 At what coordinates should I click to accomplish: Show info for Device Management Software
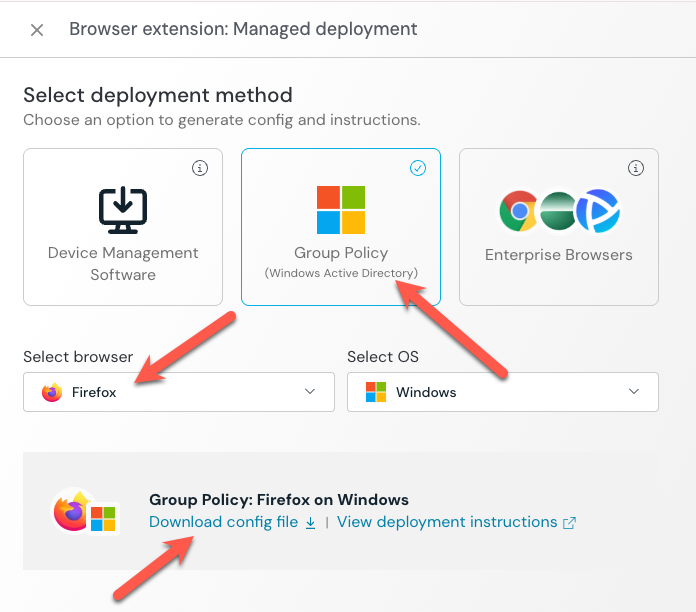[x=200, y=168]
